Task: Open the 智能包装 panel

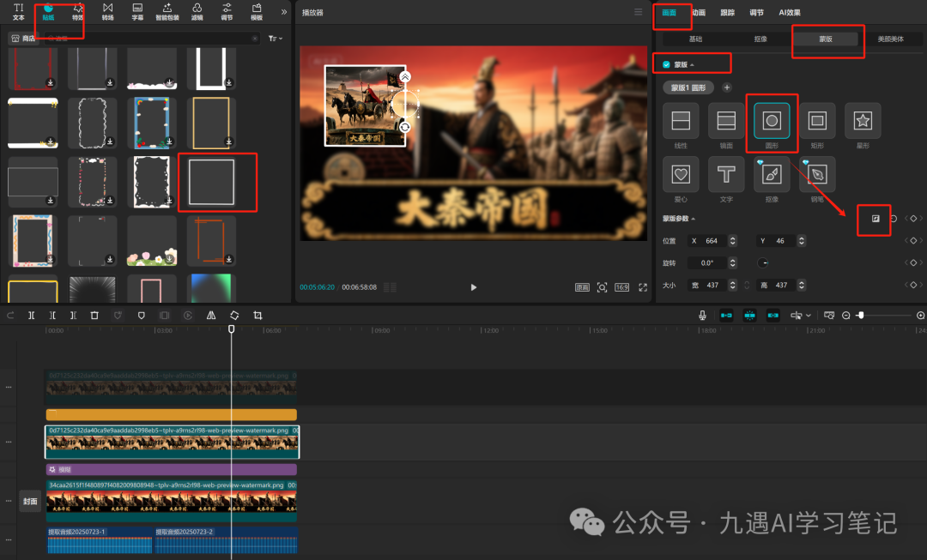Action: pyautogui.click(x=167, y=11)
